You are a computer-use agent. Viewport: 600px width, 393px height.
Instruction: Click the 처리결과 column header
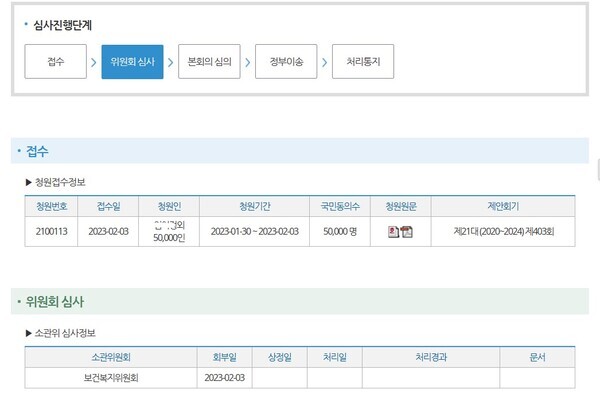pos(431,357)
